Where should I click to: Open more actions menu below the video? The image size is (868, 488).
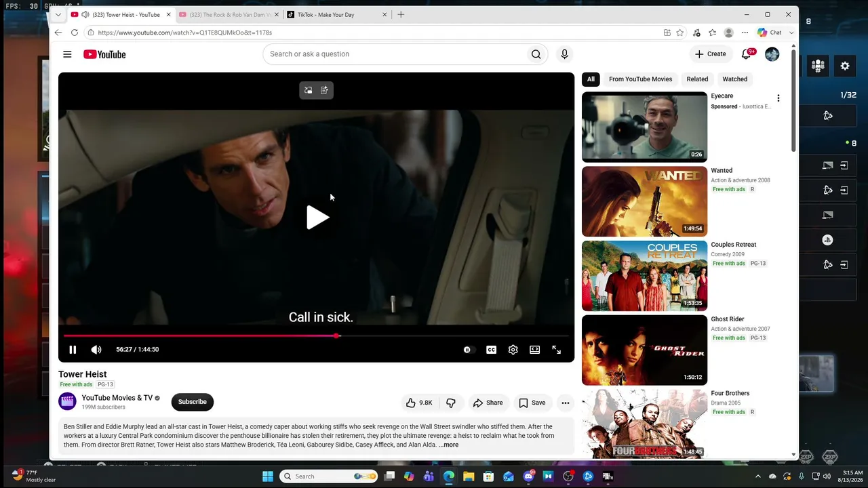(x=565, y=403)
